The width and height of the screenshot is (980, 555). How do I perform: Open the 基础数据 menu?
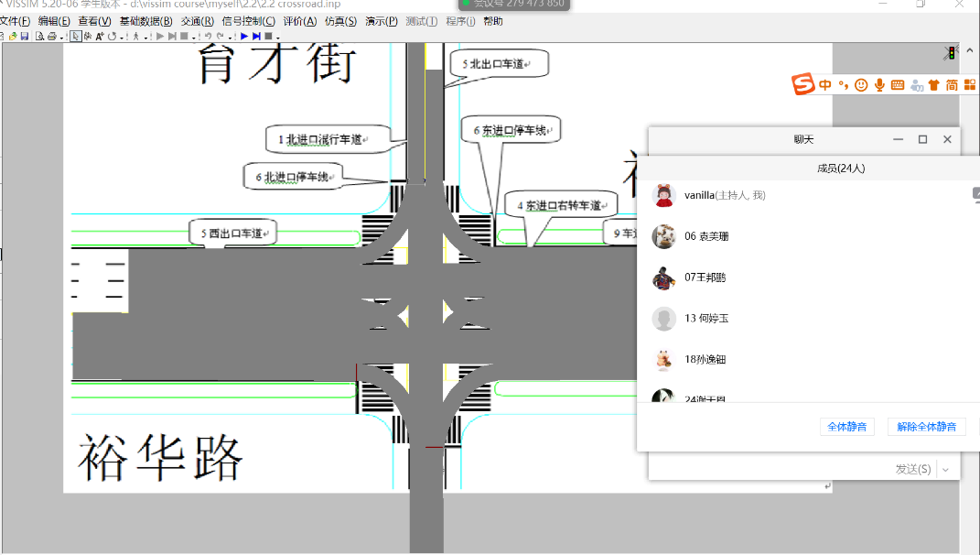point(145,21)
